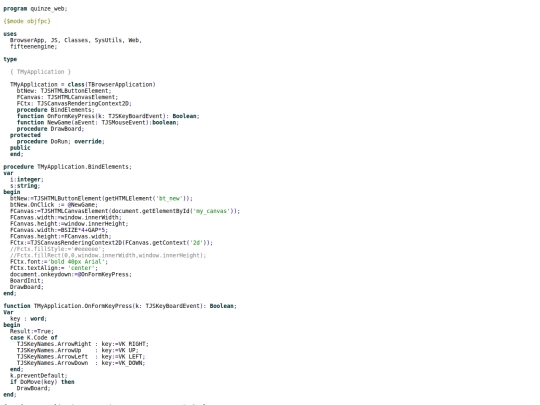Click the 'Result:=True;' line
The image size is (540, 405).
click(x=32, y=331)
